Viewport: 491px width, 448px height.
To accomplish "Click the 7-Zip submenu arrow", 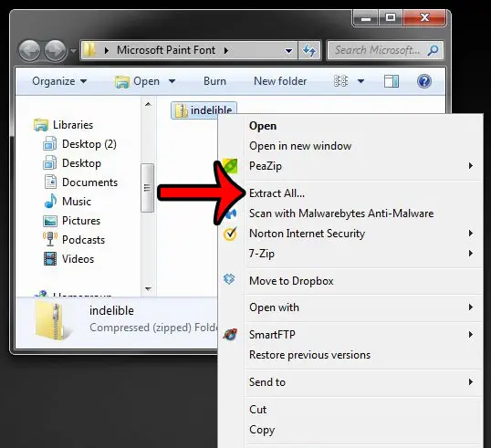I will coord(471,254).
